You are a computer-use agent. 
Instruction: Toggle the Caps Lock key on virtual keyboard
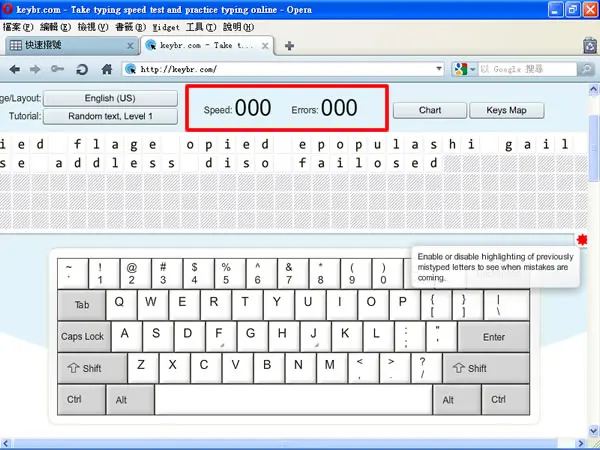tap(84, 337)
